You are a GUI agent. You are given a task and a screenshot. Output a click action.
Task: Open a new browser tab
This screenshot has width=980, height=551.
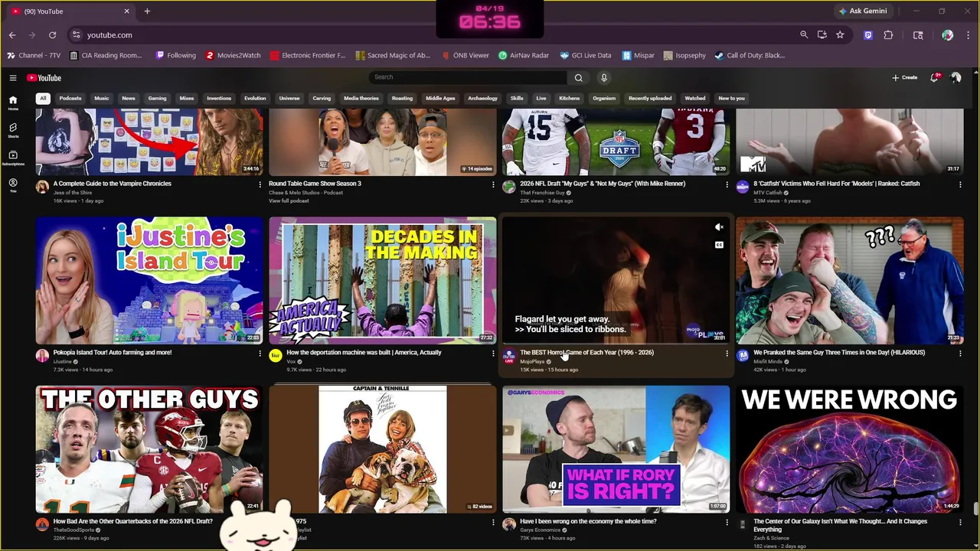[147, 11]
